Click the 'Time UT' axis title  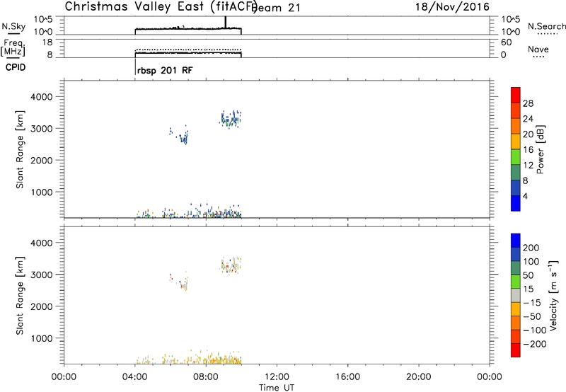(277, 388)
